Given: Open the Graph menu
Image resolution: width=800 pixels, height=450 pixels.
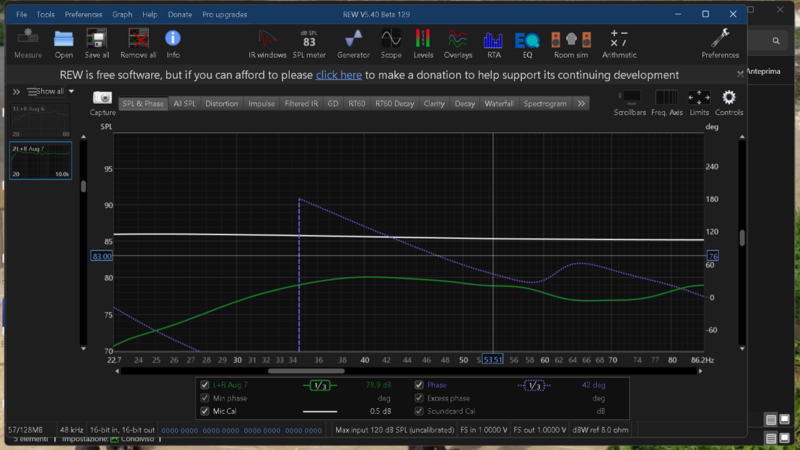Looking at the screenshot, I should click(x=122, y=14).
